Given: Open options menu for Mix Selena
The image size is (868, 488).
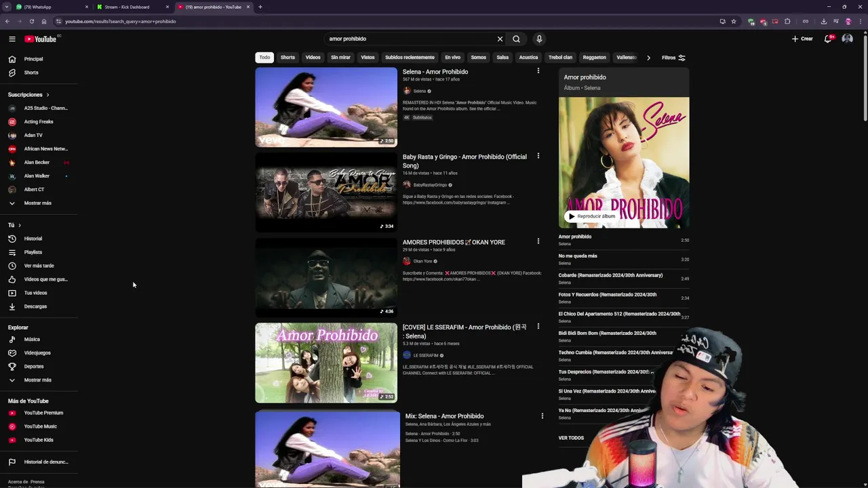Looking at the screenshot, I should point(542,415).
